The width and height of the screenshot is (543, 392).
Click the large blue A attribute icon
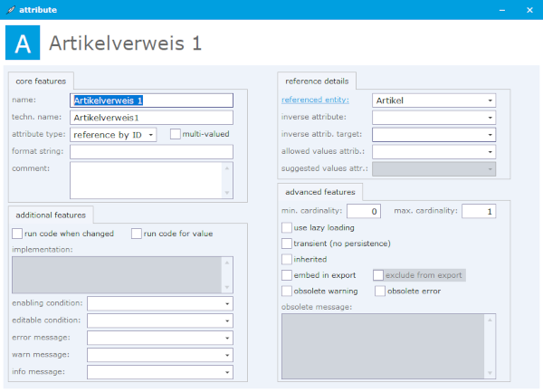(24, 43)
